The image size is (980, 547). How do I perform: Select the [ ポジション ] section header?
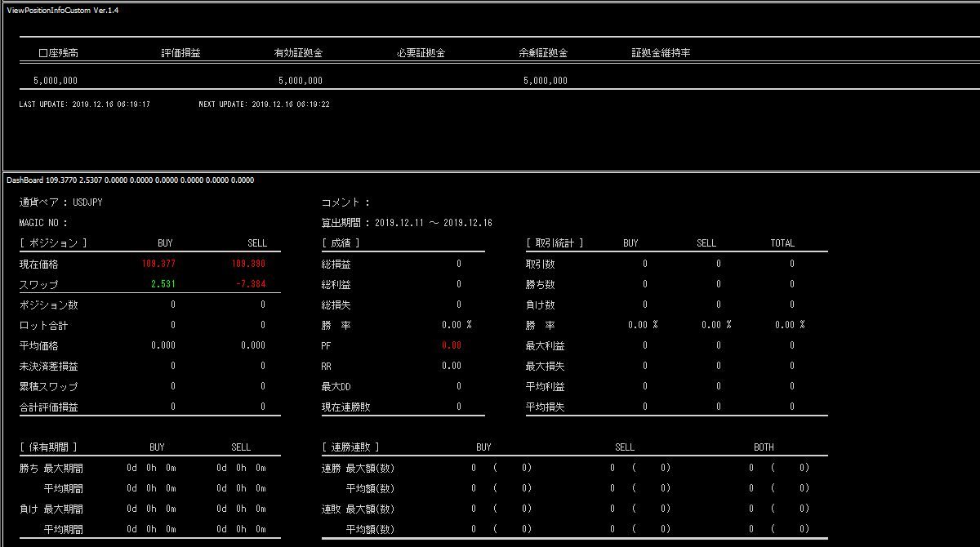coord(53,243)
